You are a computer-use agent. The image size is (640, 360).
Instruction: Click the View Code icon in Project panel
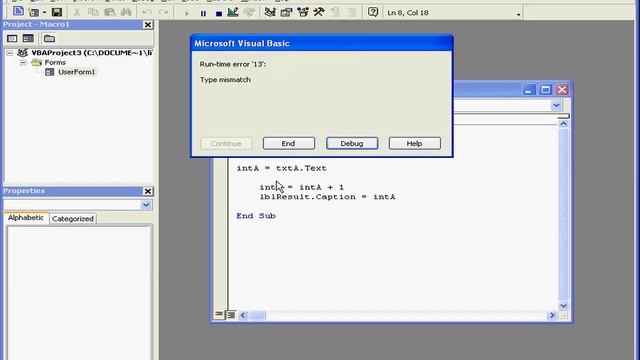(12, 38)
